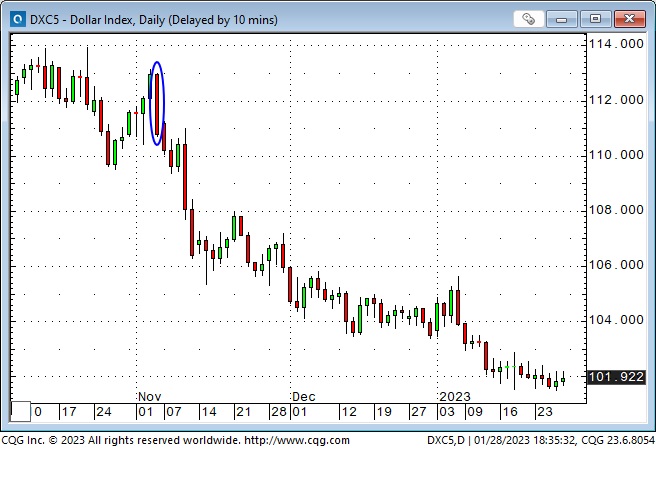Click the 104.000 price axis label
The width and height of the screenshot is (656, 496).
click(616, 320)
